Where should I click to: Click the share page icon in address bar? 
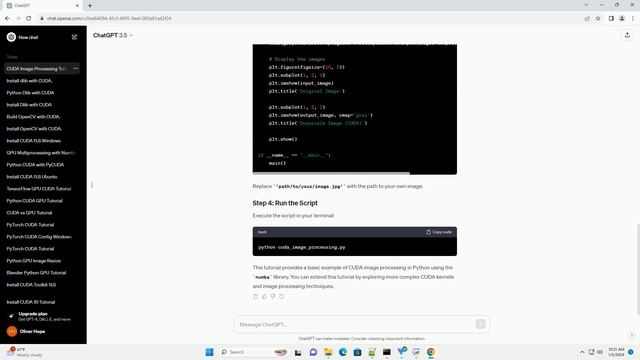click(x=587, y=18)
